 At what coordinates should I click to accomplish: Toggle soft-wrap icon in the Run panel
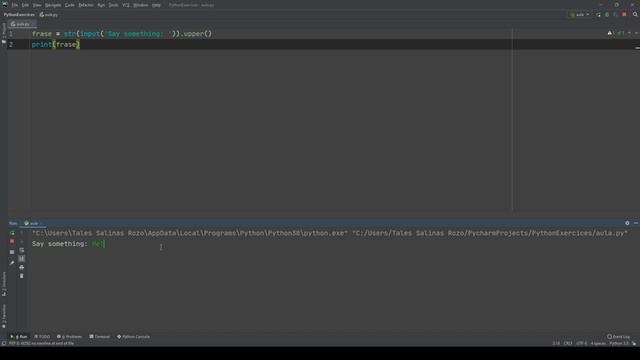tap(22, 250)
